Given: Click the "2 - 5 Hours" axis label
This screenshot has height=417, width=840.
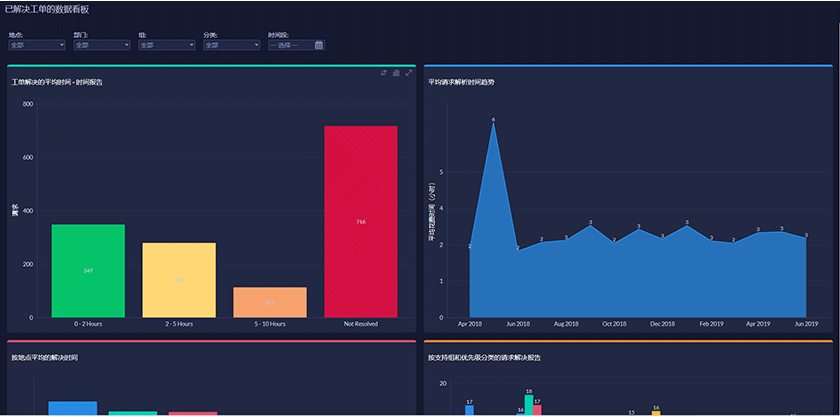Looking at the screenshot, I should pyautogui.click(x=179, y=324).
